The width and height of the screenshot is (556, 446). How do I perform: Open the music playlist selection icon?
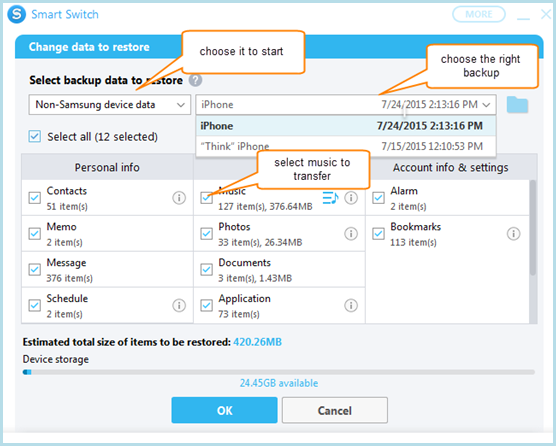(330, 198)
